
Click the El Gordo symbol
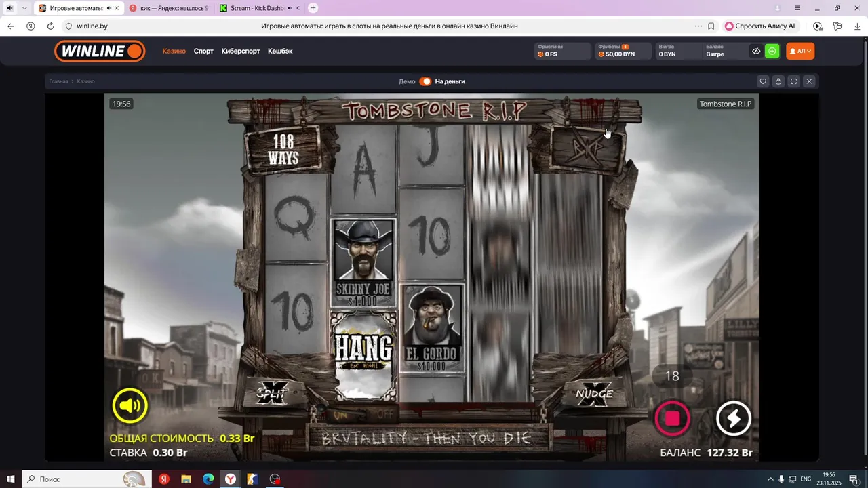pos(433,329)
